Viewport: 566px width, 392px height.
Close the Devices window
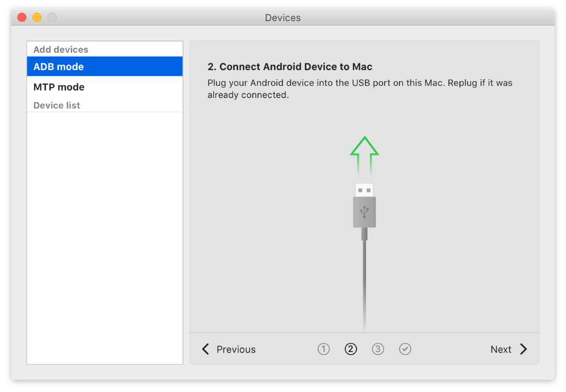tap(22, 17)
